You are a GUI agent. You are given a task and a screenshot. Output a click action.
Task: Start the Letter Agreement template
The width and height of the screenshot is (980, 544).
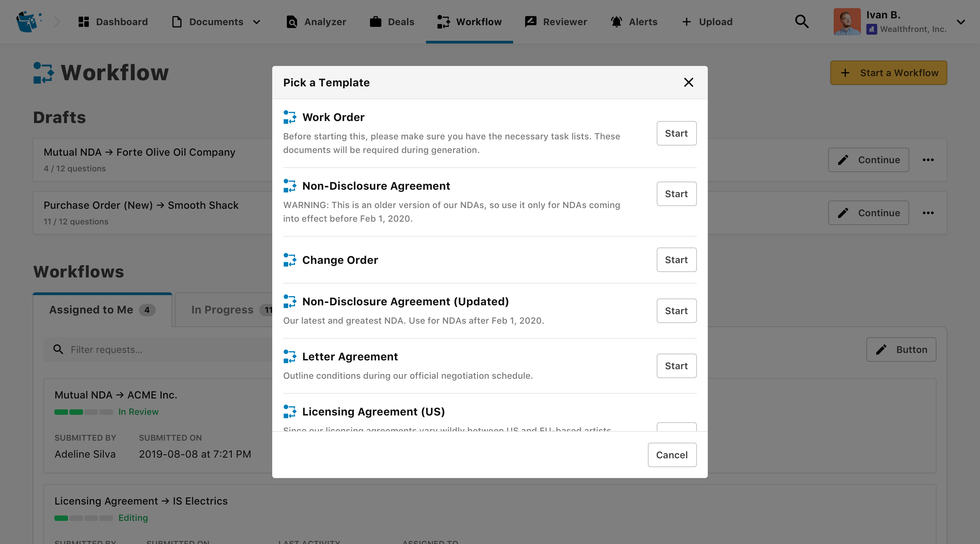(676, 366)
